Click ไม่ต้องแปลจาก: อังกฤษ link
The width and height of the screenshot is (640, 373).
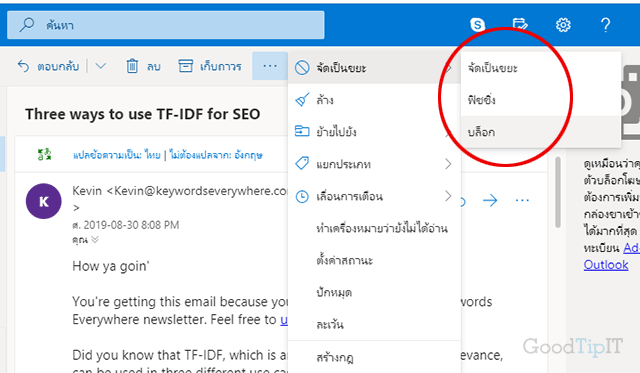(x=216, y=155)
